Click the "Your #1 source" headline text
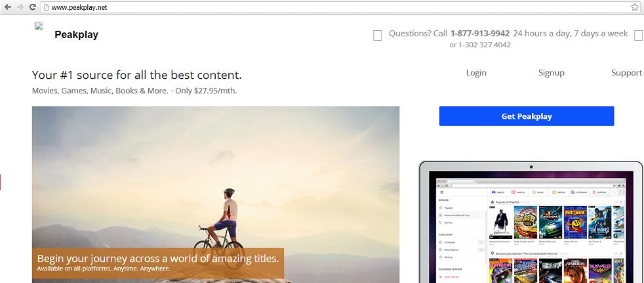Screen dimensions: 644x283 (136, 75)
